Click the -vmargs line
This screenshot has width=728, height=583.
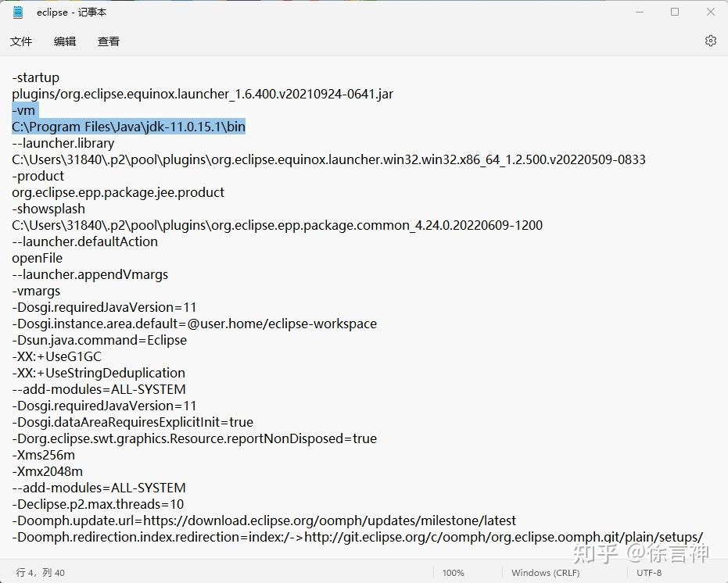(36, 291)
